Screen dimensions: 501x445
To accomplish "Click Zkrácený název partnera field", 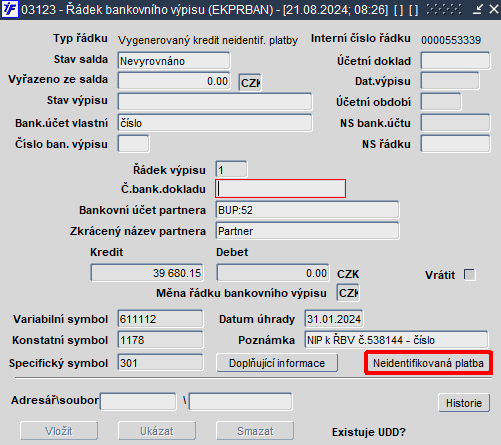I will coord(307,231).
